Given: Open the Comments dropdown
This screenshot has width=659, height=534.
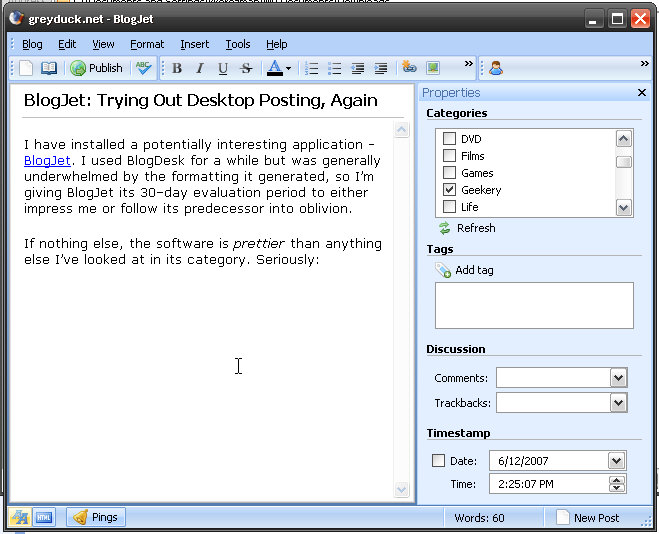Looking at the screenshot, I should pos(618,378).
